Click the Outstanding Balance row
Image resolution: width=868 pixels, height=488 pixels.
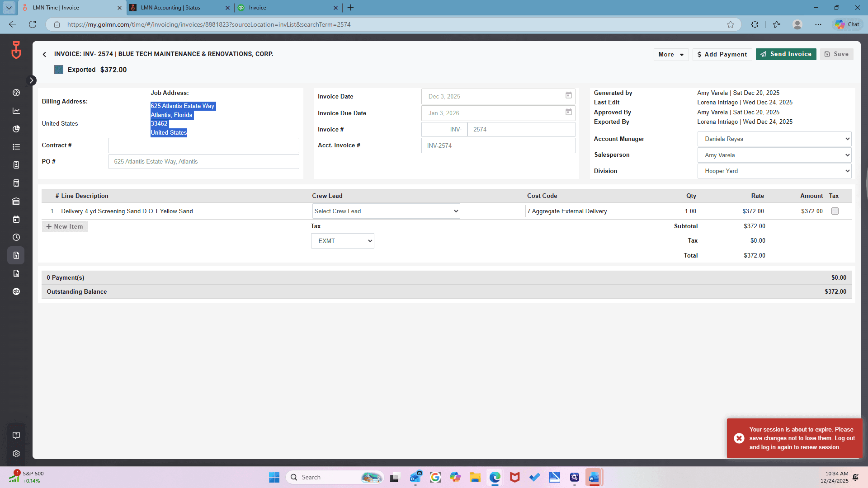447,291
